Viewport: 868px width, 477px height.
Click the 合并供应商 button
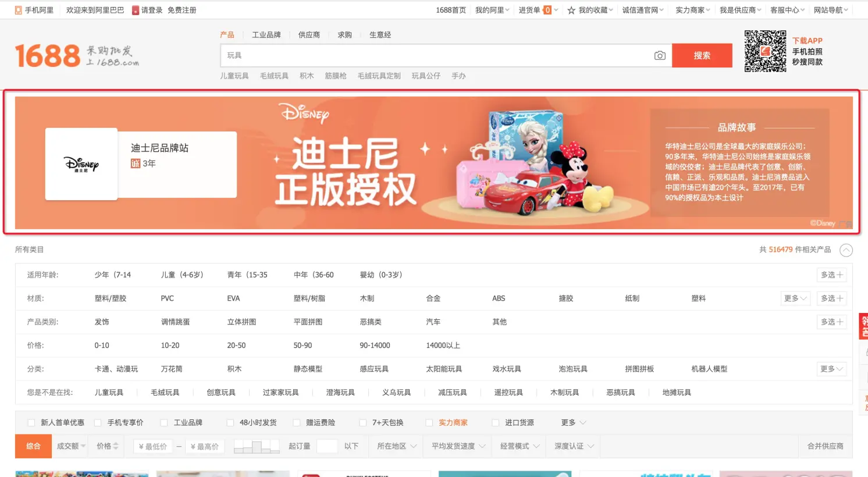826,446
